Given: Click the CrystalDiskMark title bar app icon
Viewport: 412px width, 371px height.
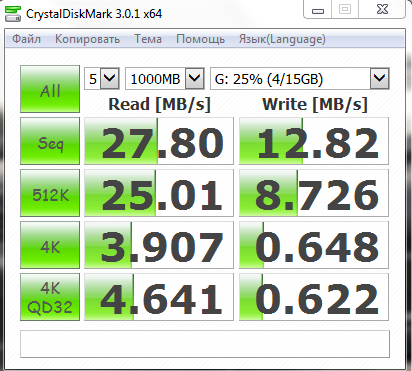Looking at the screenshot, I should tap(13, 14).
